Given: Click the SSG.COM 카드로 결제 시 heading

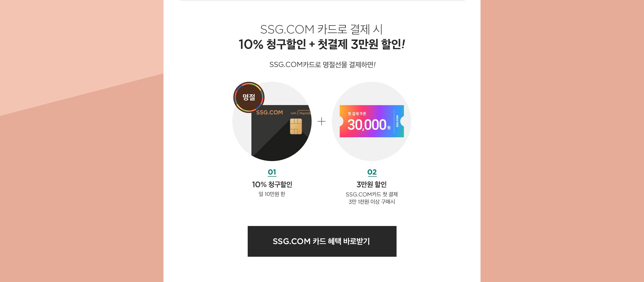Looking at the screenshot, I should pyautogui.click(x=322, y=29).
